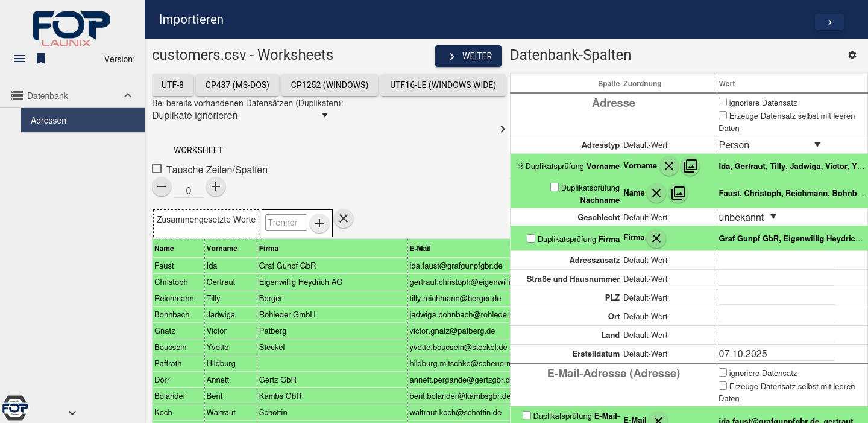Click the Erstelldatum date field
Screen dimensions: 868x423
pos(776,354)
